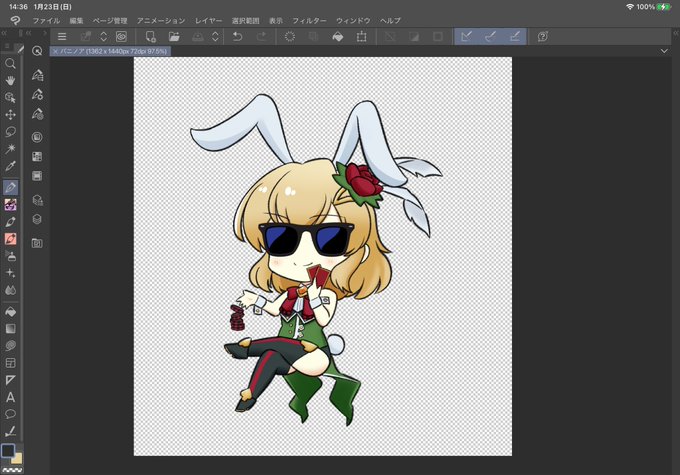This screenshot has width=680, height=475.
Task: Select the Zoom magnifier tool
Action: (x=10, y=64)
